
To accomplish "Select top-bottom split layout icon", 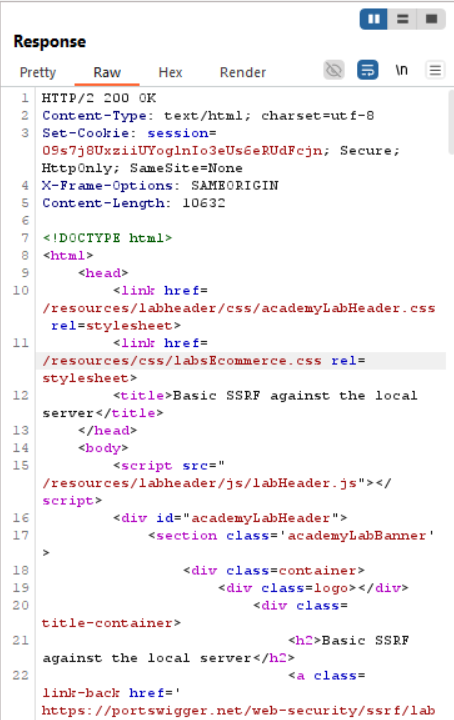I will click(403, 19).
